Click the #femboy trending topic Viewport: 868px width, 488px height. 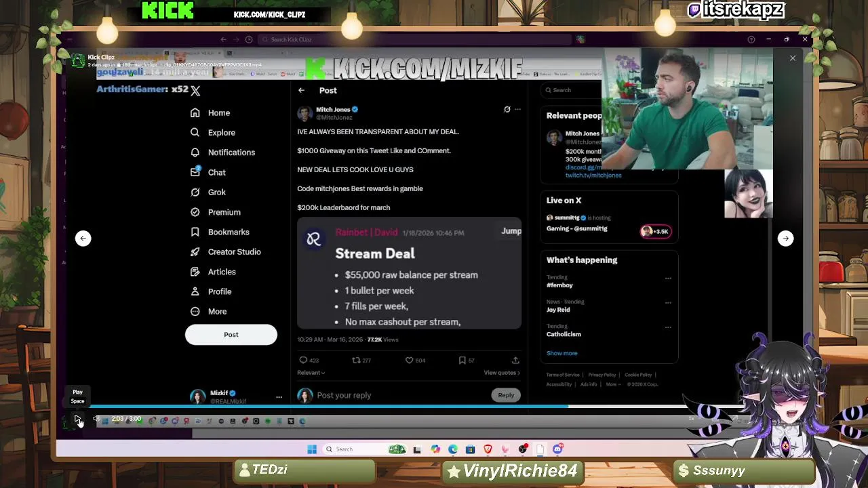(559, 285)
